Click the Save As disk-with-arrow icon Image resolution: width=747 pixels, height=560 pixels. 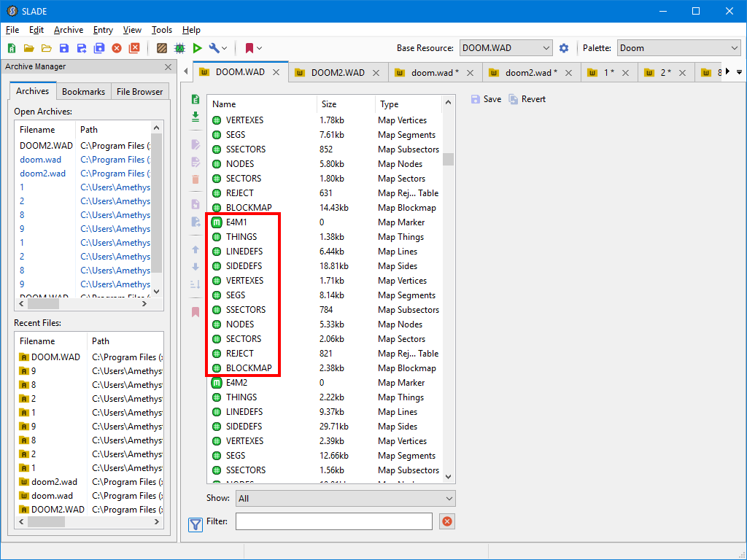[82, 48]
